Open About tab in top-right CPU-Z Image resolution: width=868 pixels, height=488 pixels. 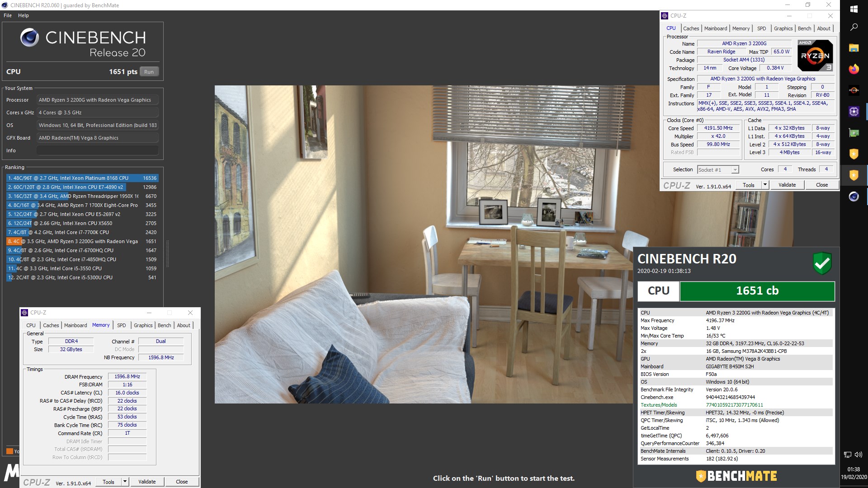(x=824, y=28)
